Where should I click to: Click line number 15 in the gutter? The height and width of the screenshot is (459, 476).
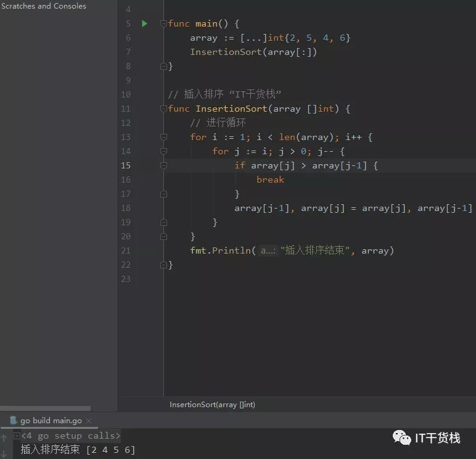(126, 165)
